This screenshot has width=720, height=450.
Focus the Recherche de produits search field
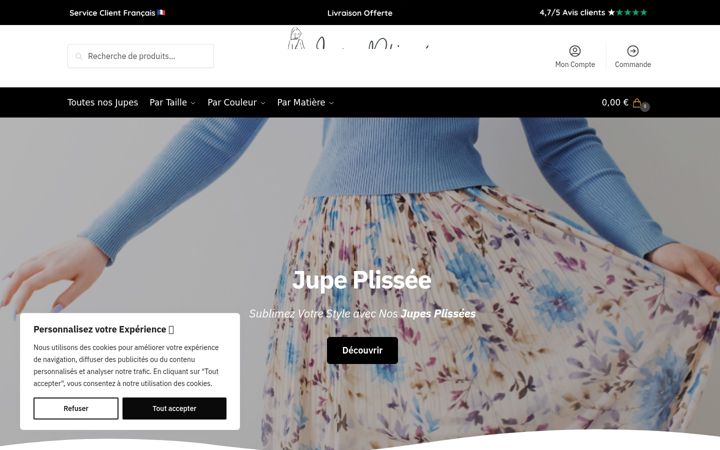point(141,56)
